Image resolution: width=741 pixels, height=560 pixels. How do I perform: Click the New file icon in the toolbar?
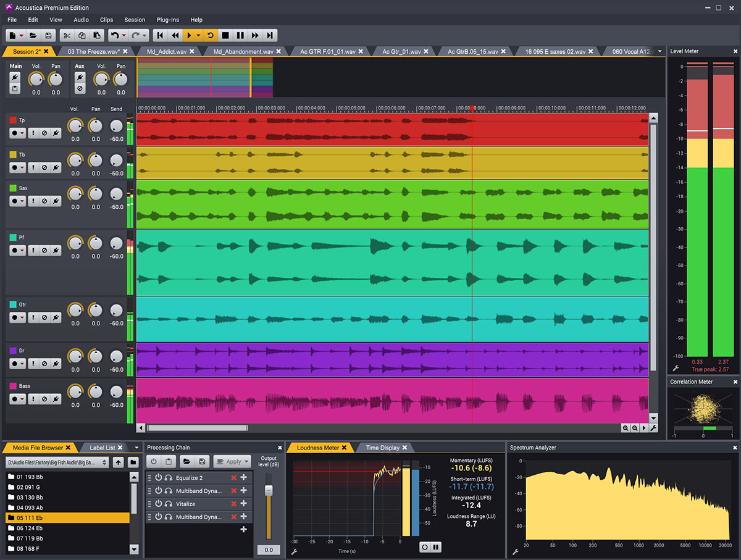pos(12,36)
